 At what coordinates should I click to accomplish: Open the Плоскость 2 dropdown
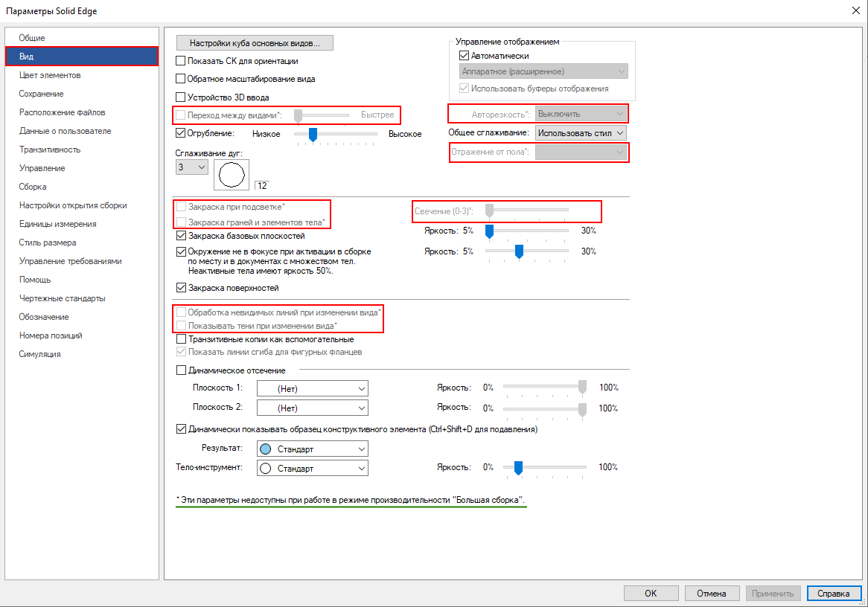pos(312,408)
